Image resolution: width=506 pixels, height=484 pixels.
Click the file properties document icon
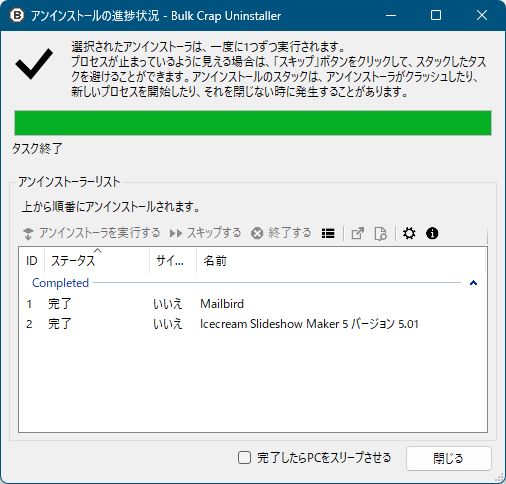(380, 233)
